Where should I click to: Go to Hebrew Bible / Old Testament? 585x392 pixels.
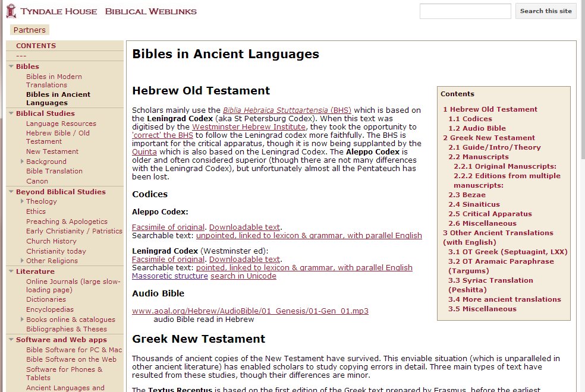point(58,137)
